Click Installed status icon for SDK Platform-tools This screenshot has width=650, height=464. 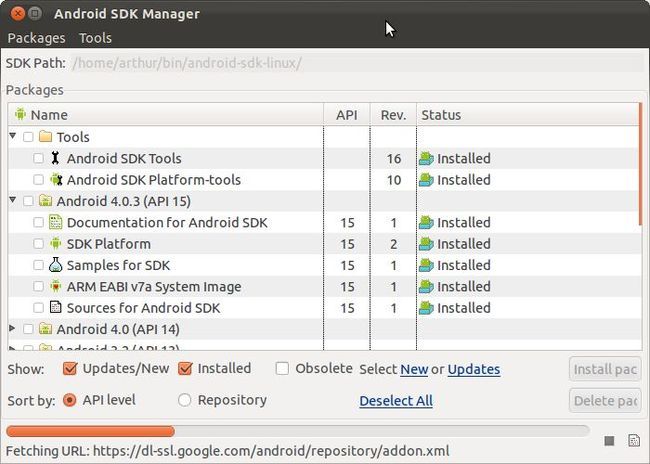coord(426,180)
